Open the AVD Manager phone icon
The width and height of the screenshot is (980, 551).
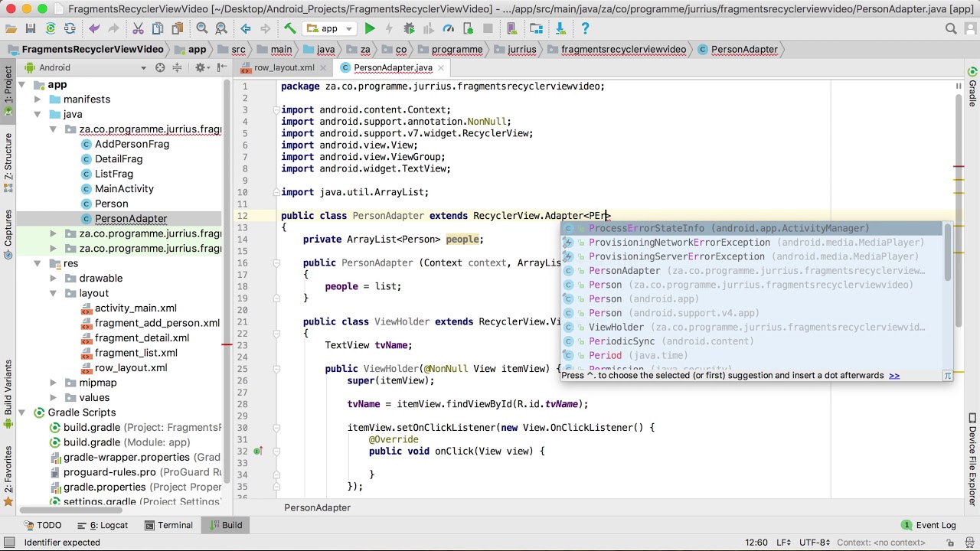[512, 28]
